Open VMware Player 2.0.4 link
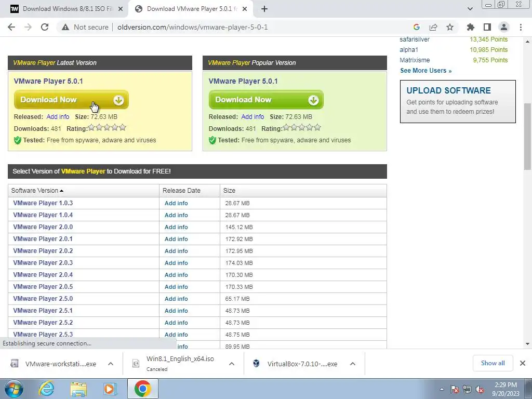532x399 pixels. [x=43, y=275]
